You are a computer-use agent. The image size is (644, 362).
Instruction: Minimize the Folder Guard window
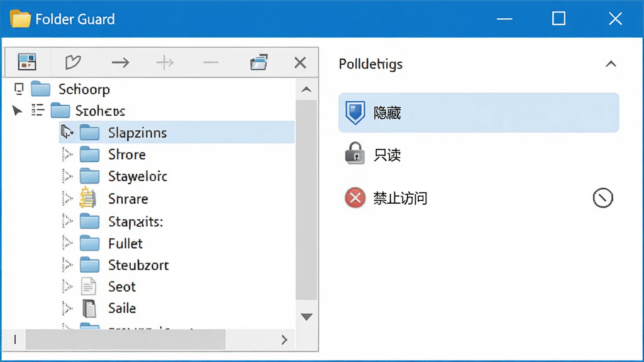504,19
